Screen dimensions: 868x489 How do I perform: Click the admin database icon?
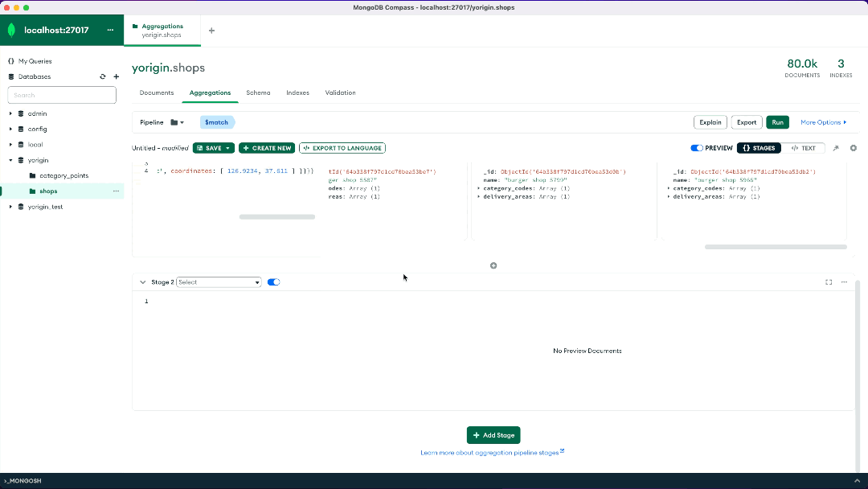tap(21, 113)
